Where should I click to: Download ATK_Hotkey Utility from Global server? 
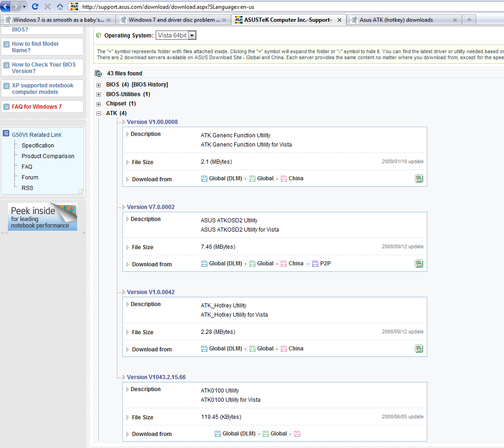click(261, 349)
